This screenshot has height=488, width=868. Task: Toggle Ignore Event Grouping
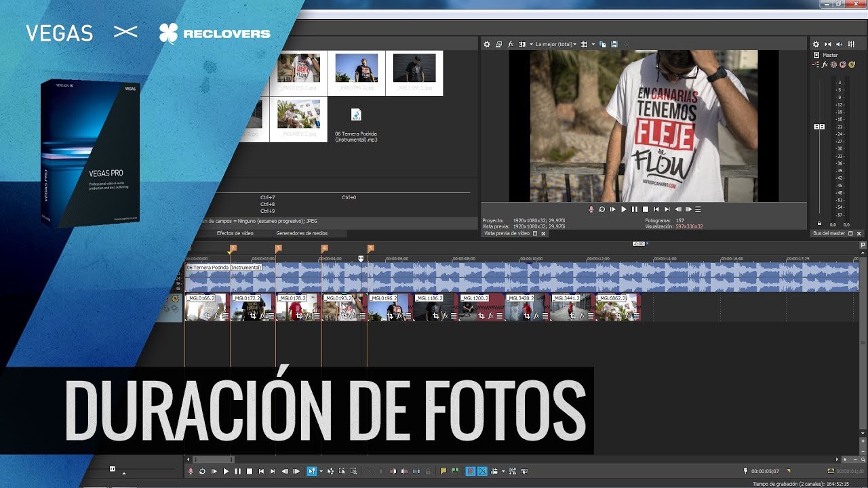[524, 471]
